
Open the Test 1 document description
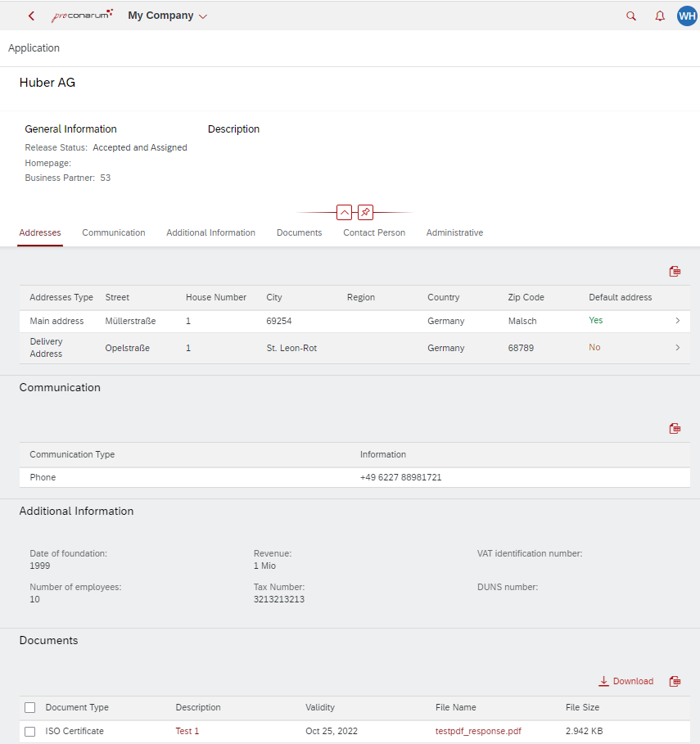(x=187, y=731)
